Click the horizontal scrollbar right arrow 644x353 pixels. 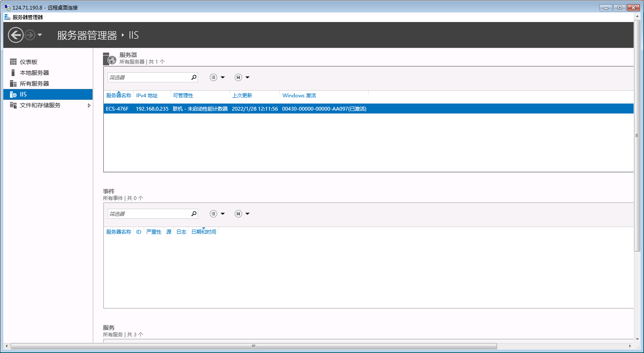click(x=630, y=346)
